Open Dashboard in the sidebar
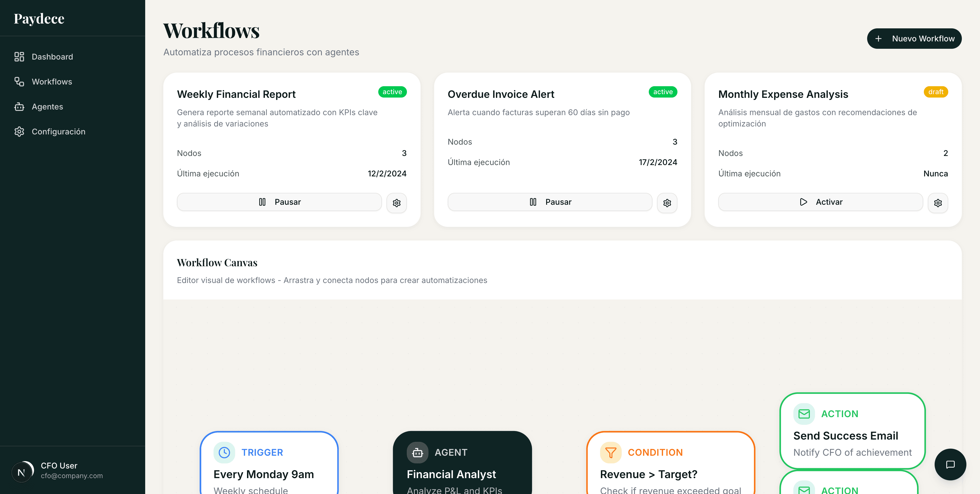Screen dimensions: 980x494 click(x=52, y=57)
